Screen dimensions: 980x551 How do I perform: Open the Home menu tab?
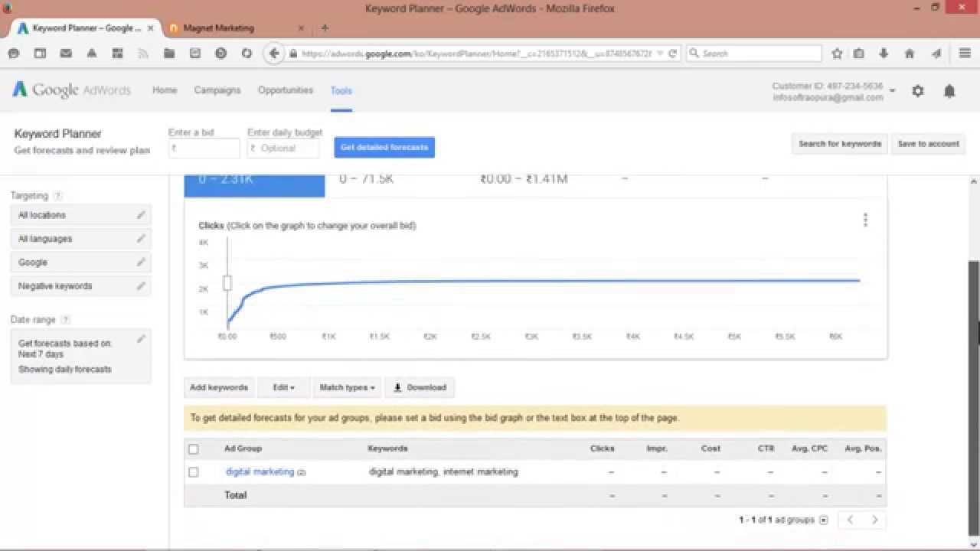[165, 90]
